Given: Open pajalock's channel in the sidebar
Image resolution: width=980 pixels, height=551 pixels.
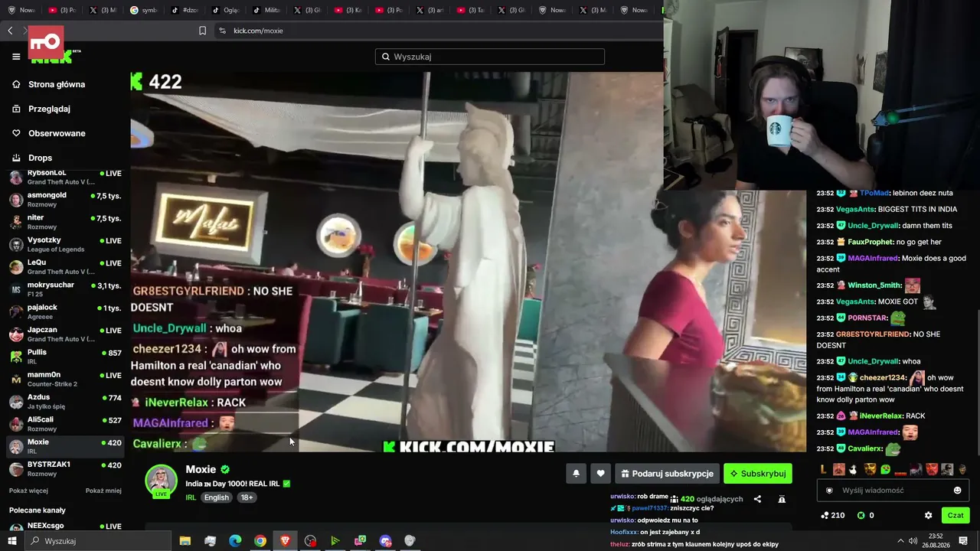Looking at the screenshot, I should coord(65,311).
